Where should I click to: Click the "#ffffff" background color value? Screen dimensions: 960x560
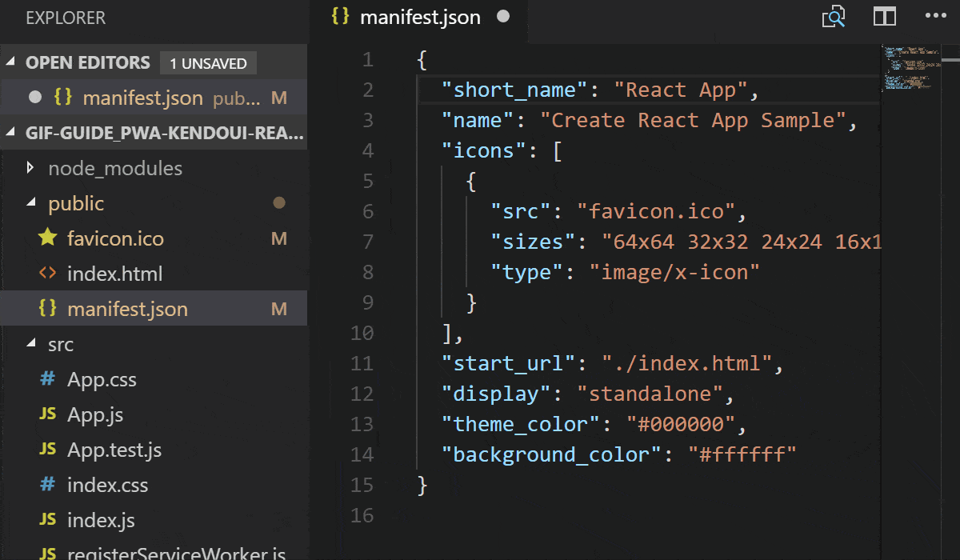click(x=742, y=454)
